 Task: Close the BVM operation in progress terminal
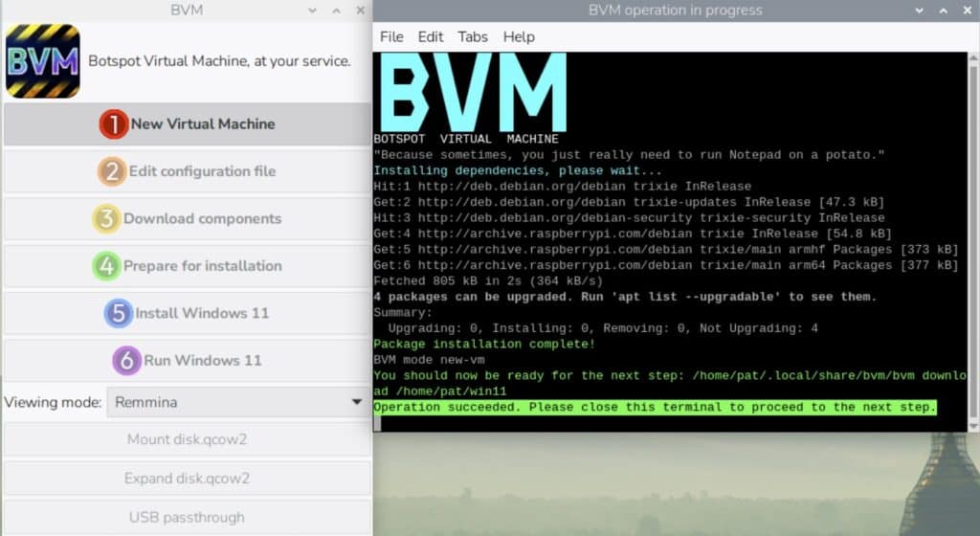coord(968,11)
